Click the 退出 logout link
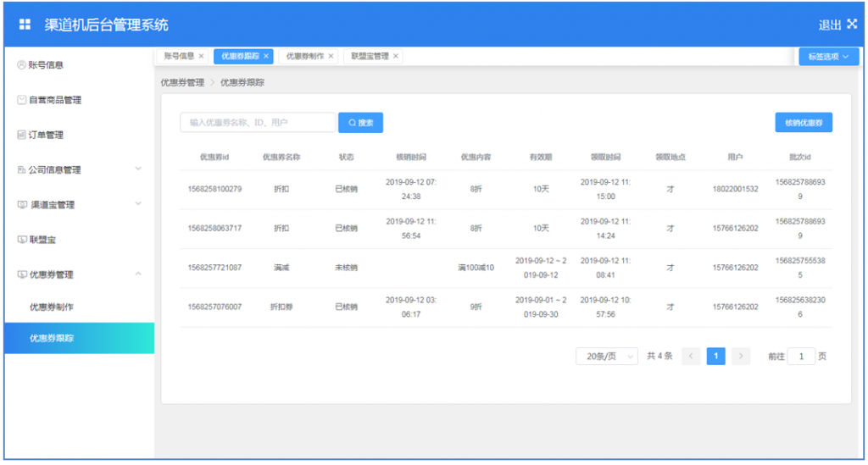 pyautogui.click(x=829, y=25)
